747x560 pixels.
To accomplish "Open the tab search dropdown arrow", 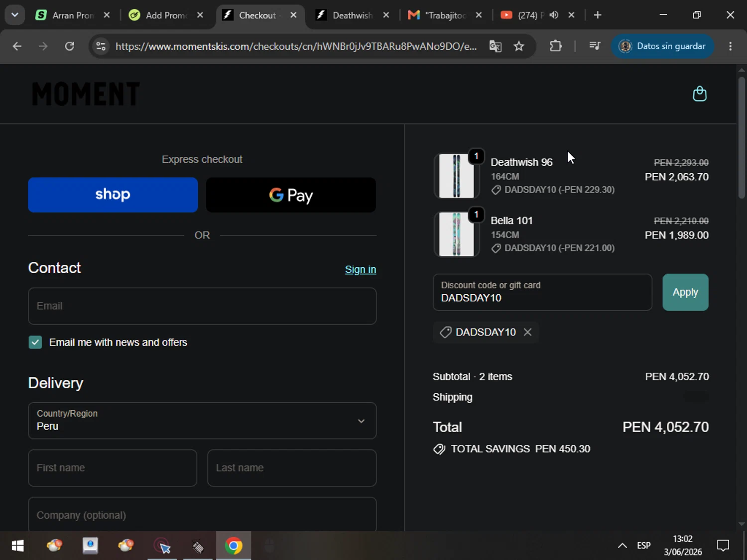I will (x=15, y=15).
